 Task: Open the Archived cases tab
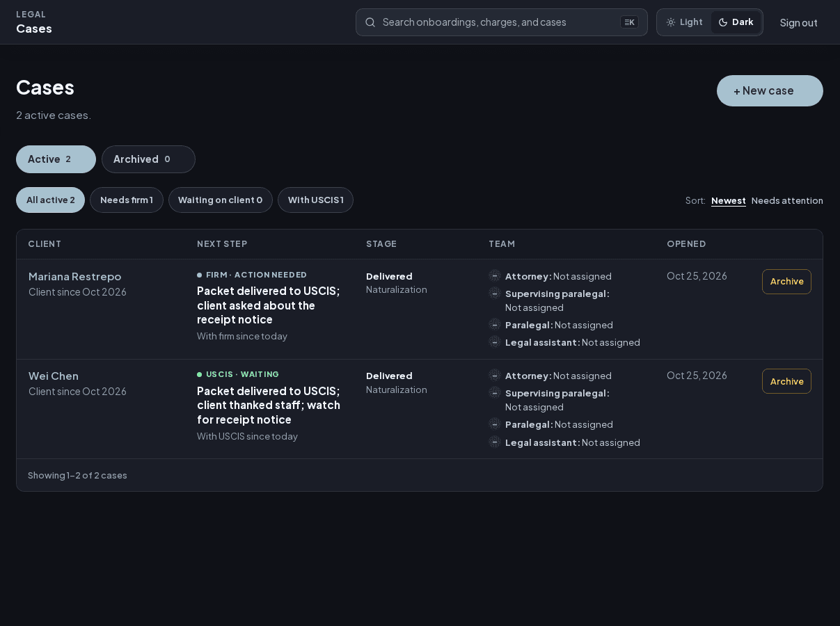click(x=148, y=159)
